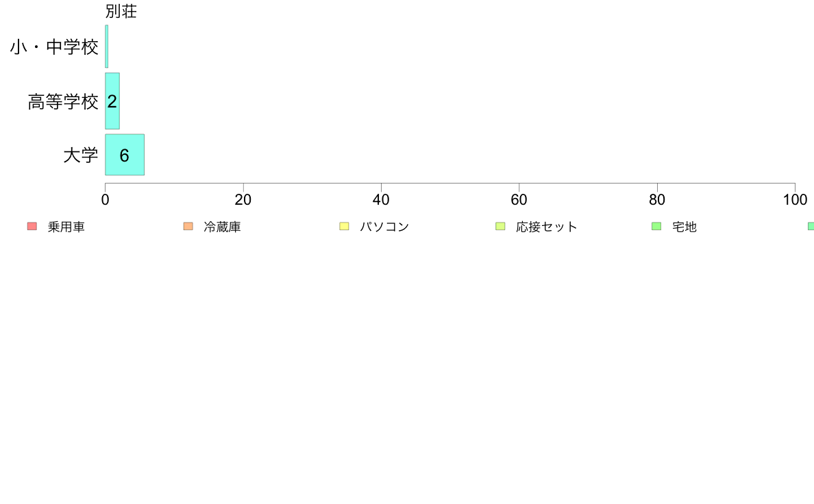814x504 pixels.
Task: Click the 小・中学校 category axis label
Action: tap(54, 47)
